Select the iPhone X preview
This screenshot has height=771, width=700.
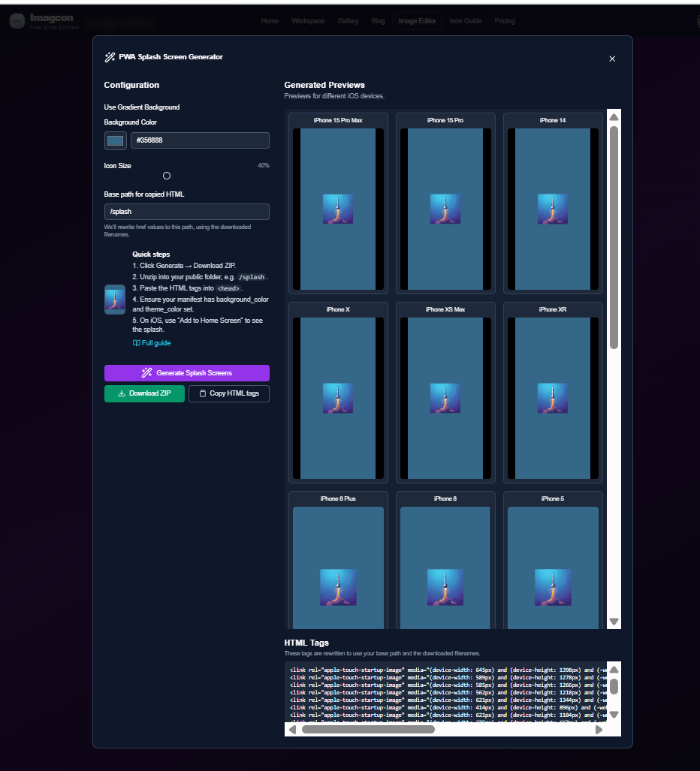[338, 392]
